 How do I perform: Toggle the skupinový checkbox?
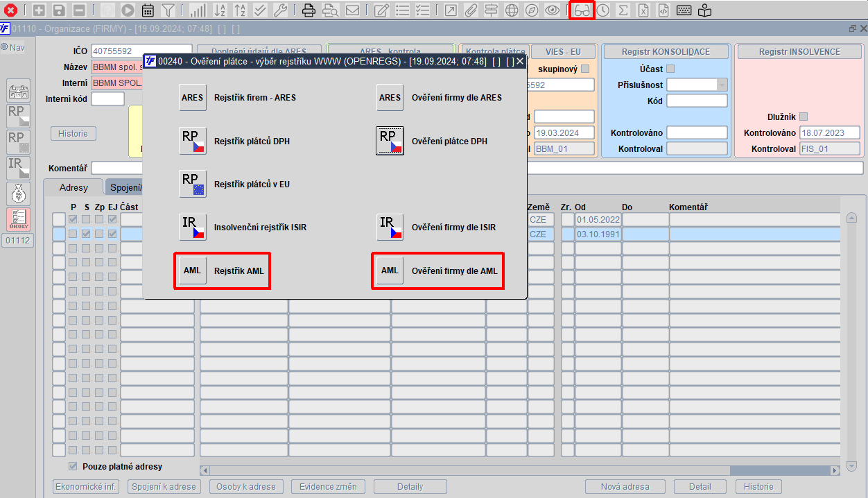585,69
